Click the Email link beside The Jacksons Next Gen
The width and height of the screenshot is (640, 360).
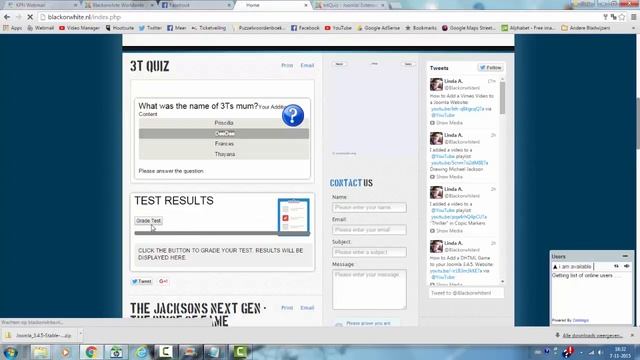(307, 308)
